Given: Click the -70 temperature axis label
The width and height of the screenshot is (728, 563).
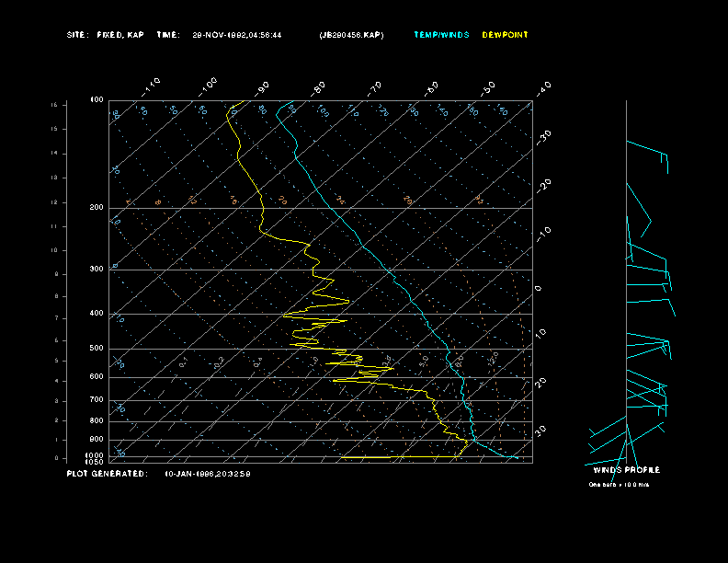Looking at the screenshot, I should coord(374,87).
